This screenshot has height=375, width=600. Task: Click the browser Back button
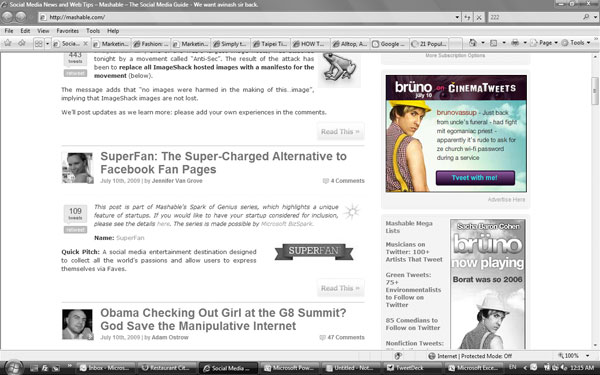pyautogui.click(x=7, y=16)
